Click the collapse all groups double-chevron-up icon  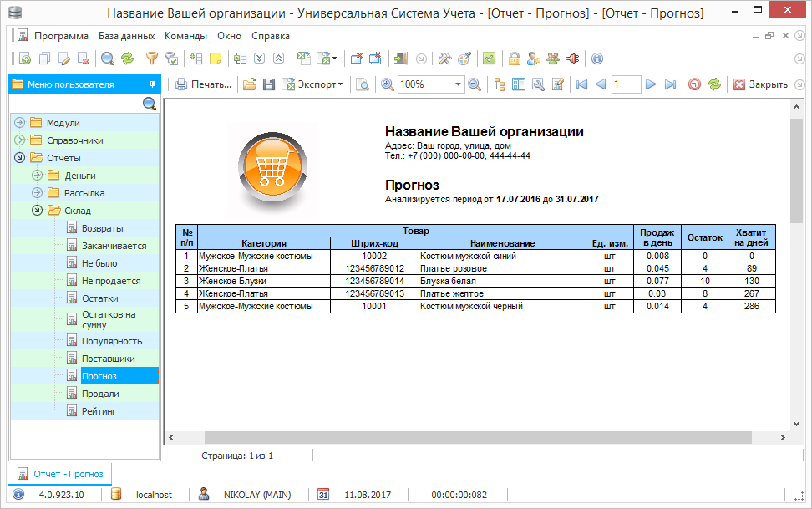(x=279, y=59)
